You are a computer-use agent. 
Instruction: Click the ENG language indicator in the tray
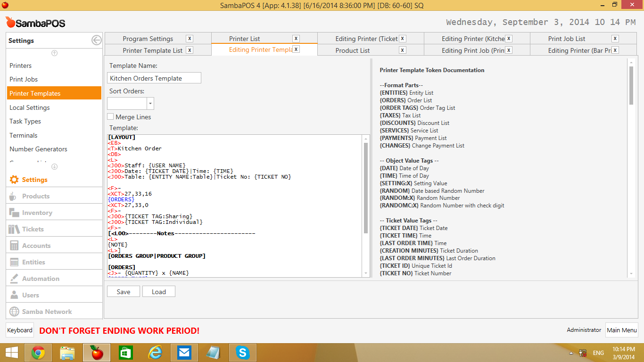(598, 353)
